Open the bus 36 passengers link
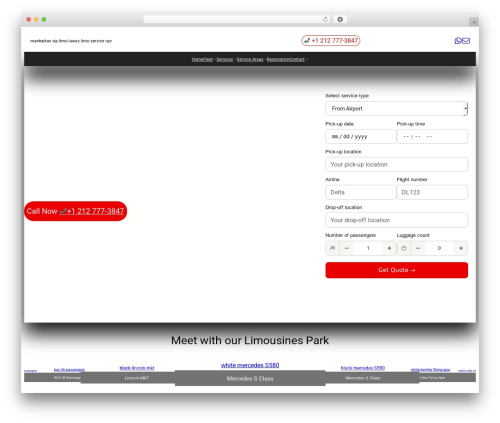500x423 pixels. click(x=69, y=370)
